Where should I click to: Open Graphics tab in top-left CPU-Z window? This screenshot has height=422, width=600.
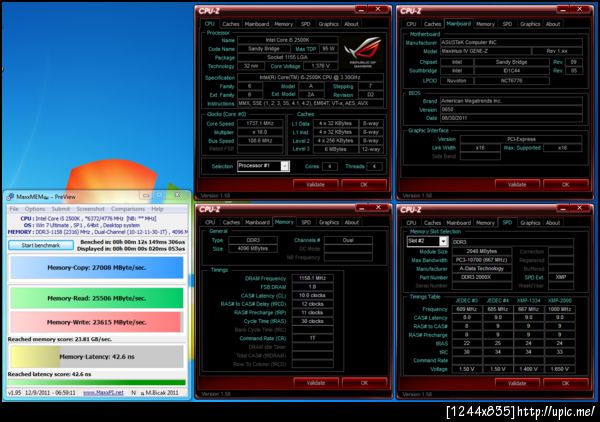click(328, 24)
